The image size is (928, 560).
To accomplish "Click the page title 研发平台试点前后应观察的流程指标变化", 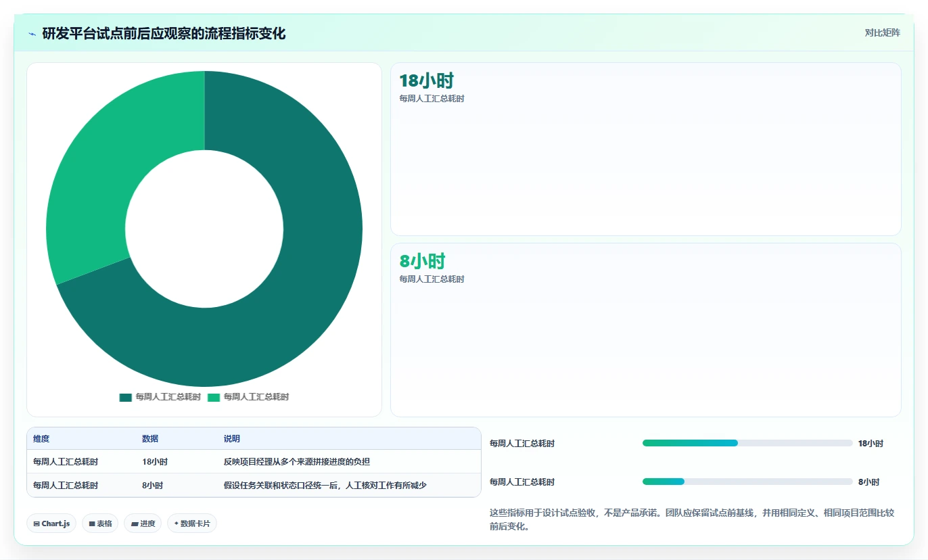I will (x=164, y=34).
